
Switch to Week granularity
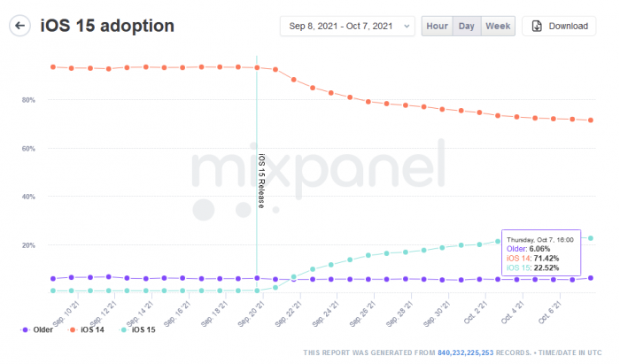pos(498,26)
